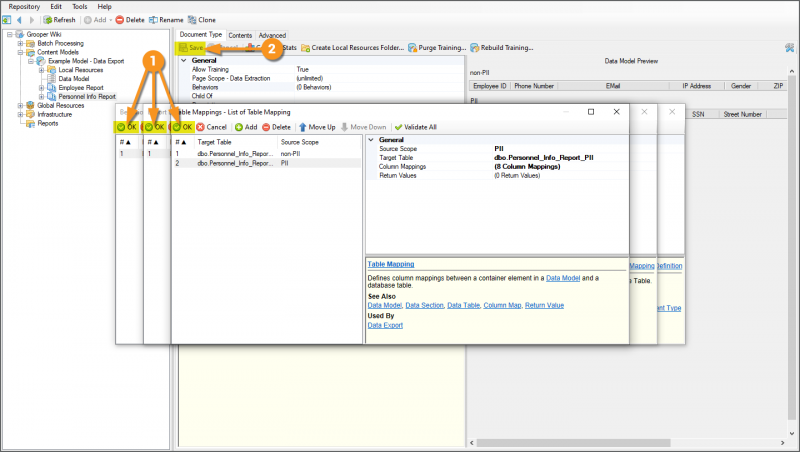The width and height of the screenshot is (800, 452).
Task: Collapse General section in Document Type panel
Action: pos(184,61)
